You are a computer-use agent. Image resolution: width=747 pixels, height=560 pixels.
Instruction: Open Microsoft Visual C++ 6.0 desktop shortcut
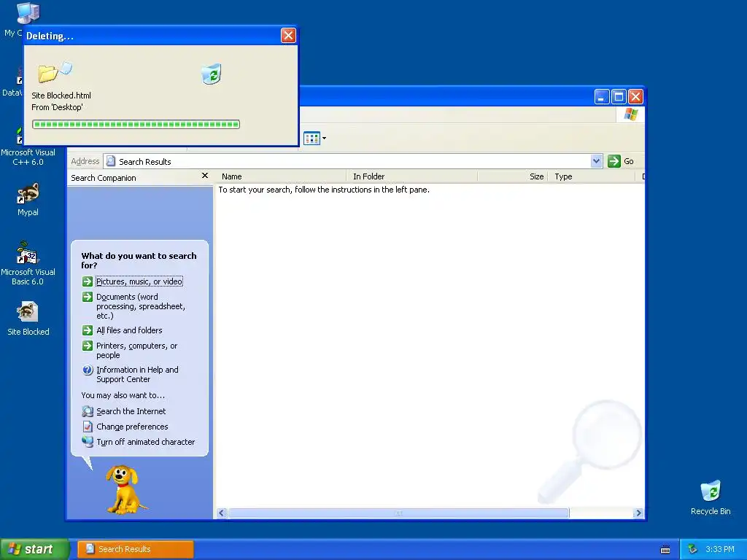tap(28, 145)
